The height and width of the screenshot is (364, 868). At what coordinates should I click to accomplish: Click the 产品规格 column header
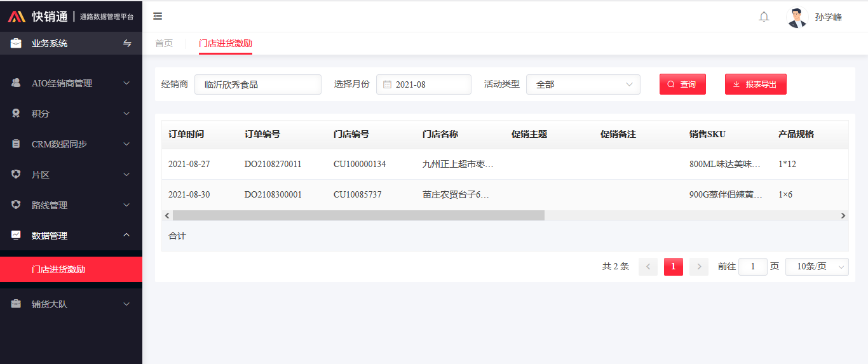click(x=796, y=134)
